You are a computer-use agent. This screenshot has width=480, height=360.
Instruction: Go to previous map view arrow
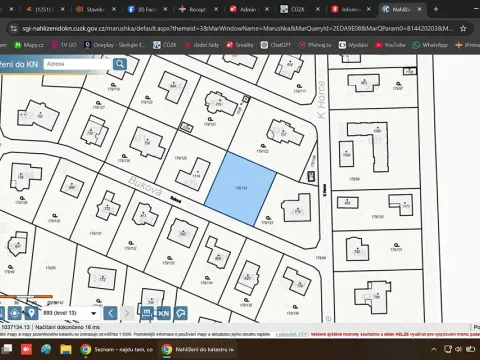point(111,313)
